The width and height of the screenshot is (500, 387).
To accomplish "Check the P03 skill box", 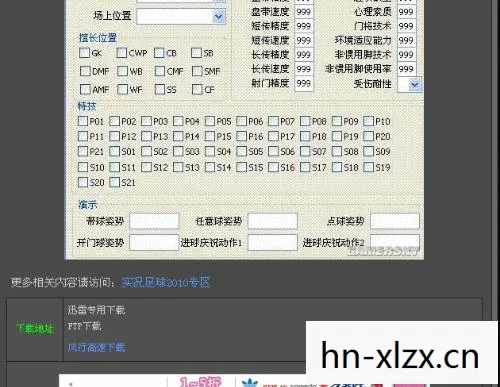I will pyautogui.click(x=146, y=121).
